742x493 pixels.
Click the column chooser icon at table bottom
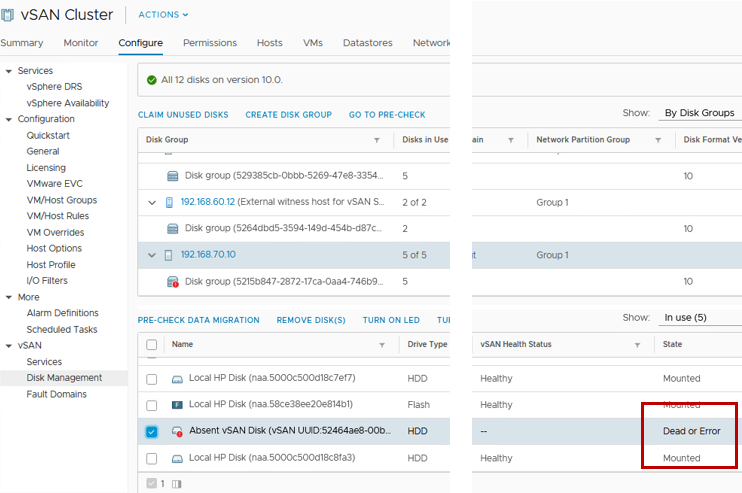coord(177,484)
